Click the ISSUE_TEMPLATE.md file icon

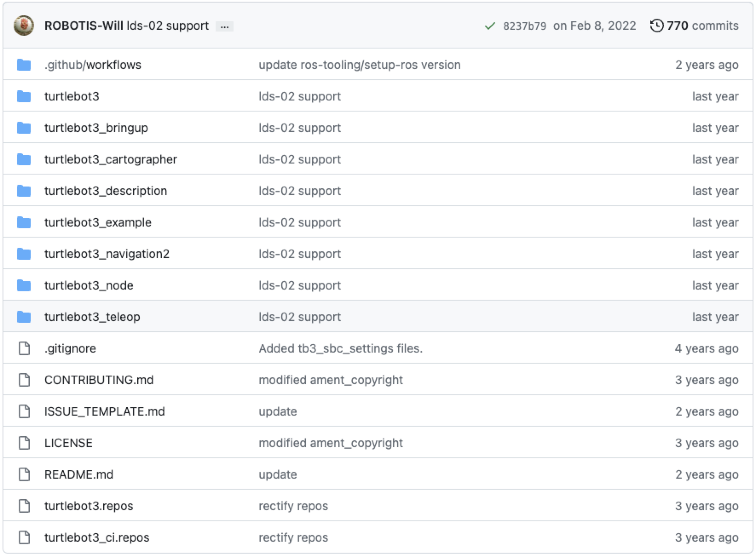[24, 411]
